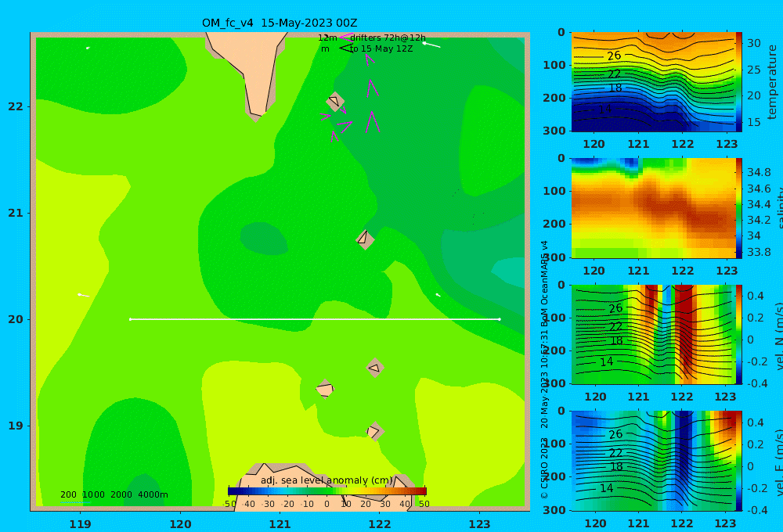The width and height of the screenshot is (783, 532).
Task: Click the western endpoint of the white transect line
Action: coord(130,319)
